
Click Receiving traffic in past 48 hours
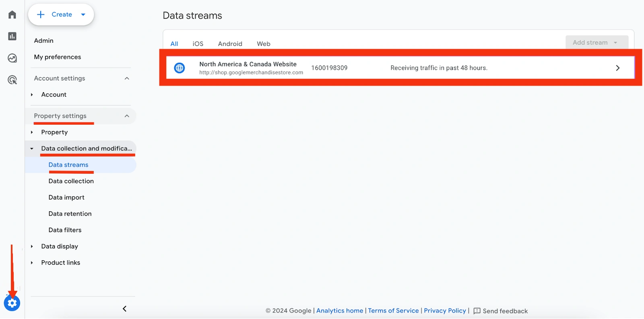[439, 68]
